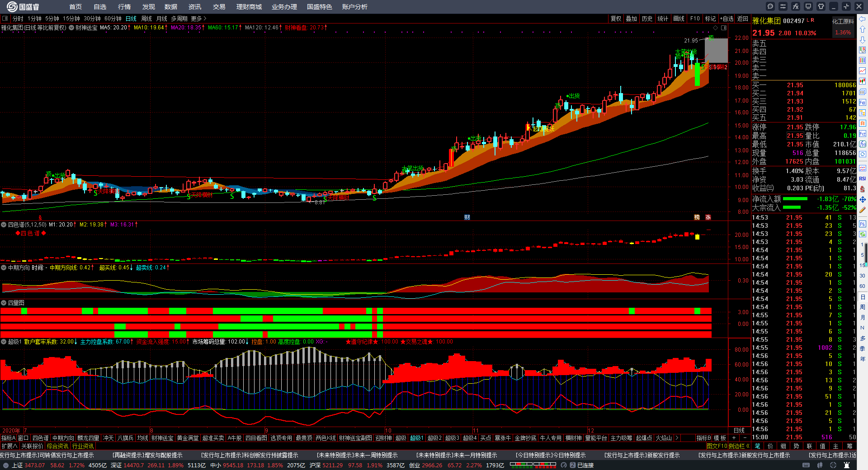Viewport: 868px width, 470px height.
Task: Toggle the square panel icon at chart top right
Action: coord(724,28)
